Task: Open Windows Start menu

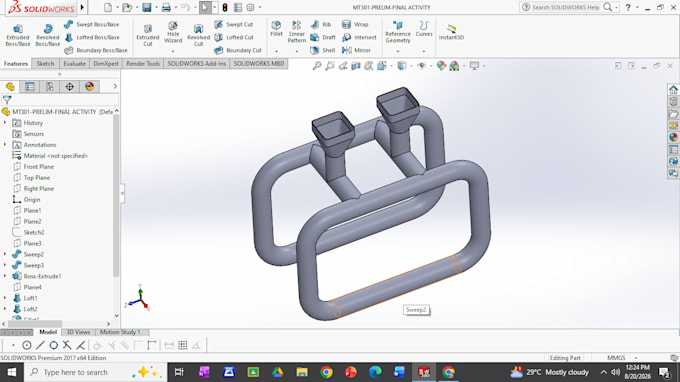Action: click(12, 372)
